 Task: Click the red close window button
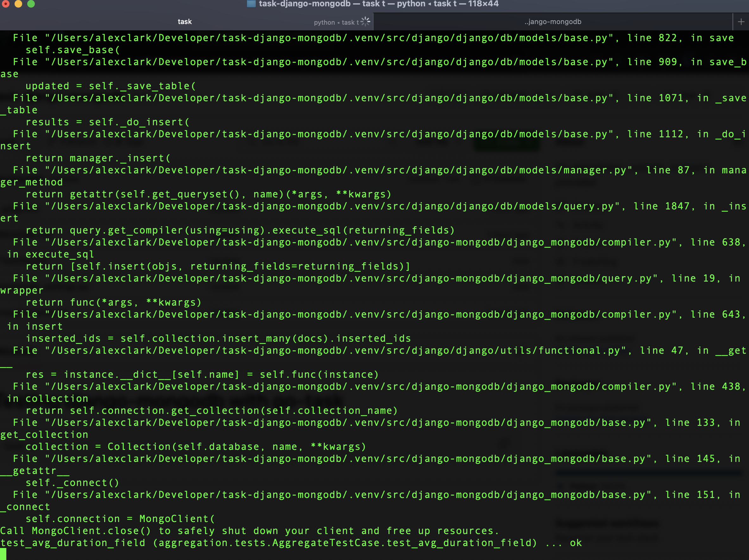click(x=6, y=4)
